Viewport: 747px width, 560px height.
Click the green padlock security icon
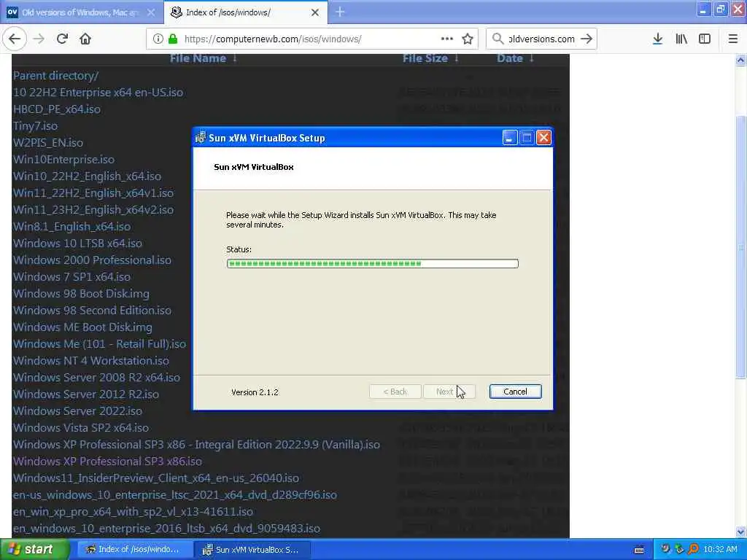point(173,39)
